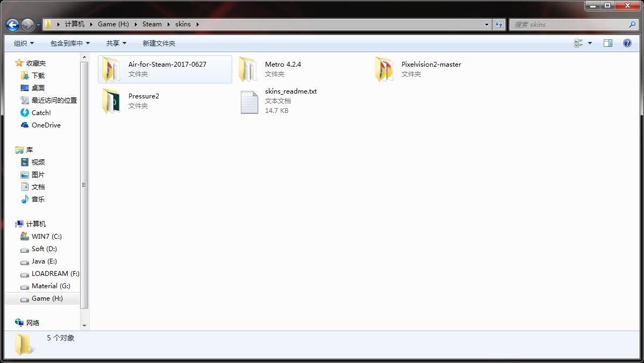Click the 新建文件夹 button

(159, 43)
